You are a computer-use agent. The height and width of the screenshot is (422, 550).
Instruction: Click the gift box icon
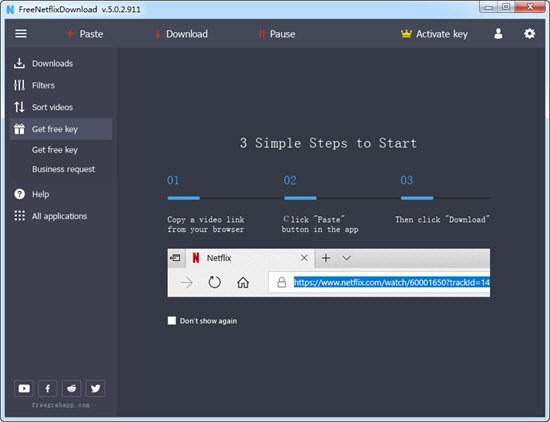19,129
